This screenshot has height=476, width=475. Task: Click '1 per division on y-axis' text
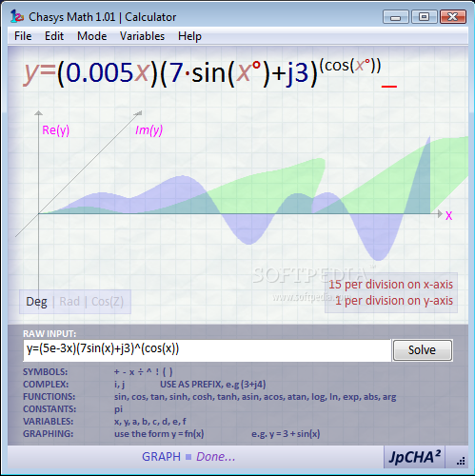(394, 301)
